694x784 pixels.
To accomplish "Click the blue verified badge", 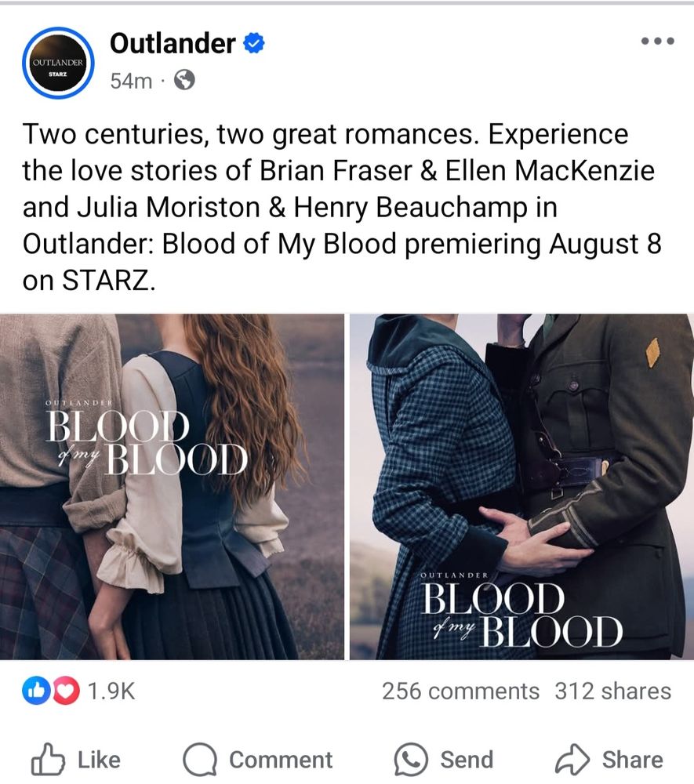I will [254, 43].
